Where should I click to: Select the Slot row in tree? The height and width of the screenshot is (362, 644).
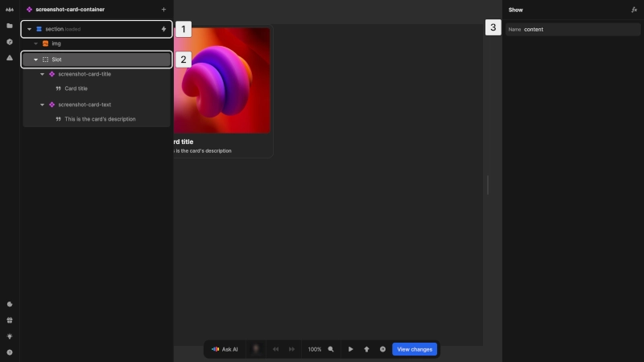click(x=97, y=60)
